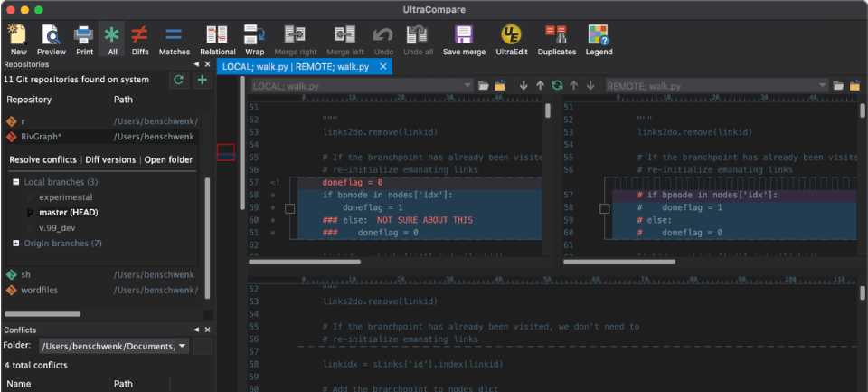The width and height of the screenshot is (868, 392).
Task: Start a New comparison session
Action: click(18, 40)
